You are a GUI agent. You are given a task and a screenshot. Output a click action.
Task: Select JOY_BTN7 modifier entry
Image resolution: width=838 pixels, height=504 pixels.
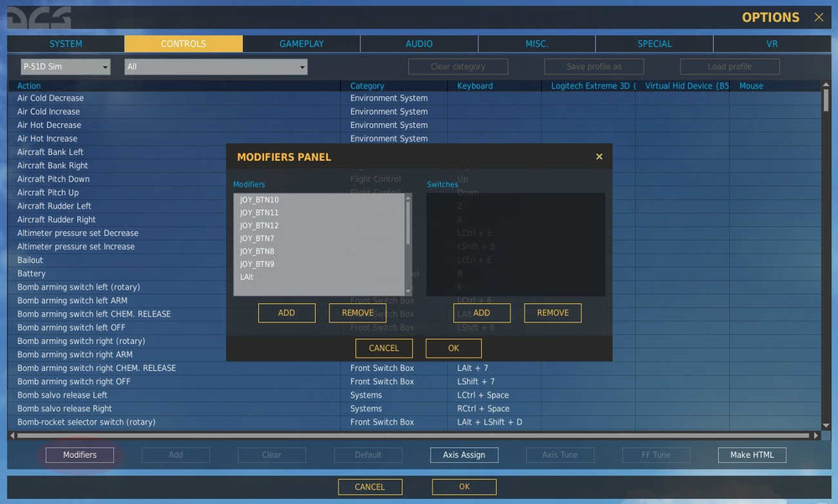click(x=319, y=238)
